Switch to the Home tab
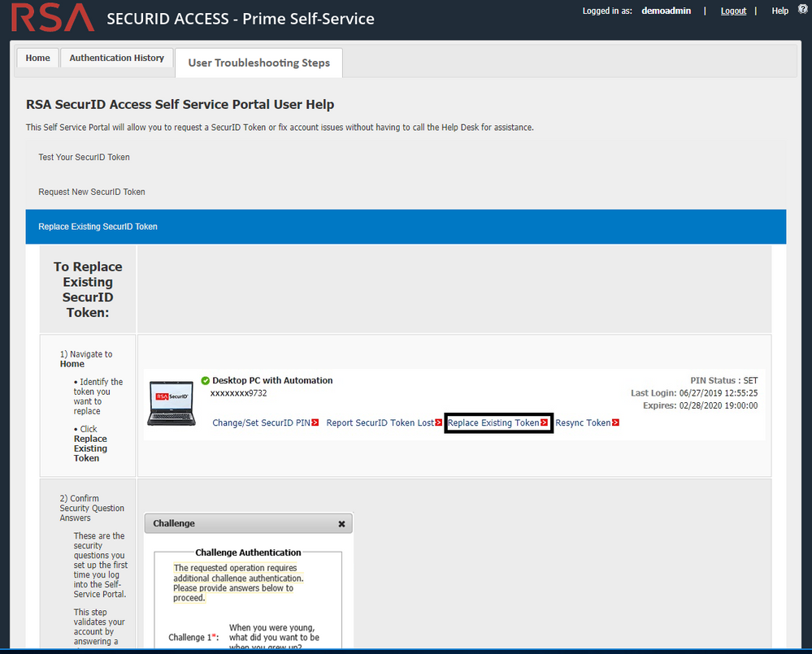Viewport: 812px width, 654px height. [37, 58]
